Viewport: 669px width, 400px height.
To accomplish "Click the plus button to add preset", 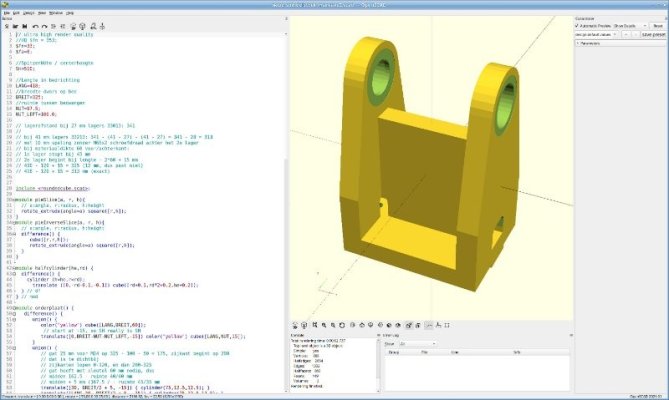I will 625,35.
